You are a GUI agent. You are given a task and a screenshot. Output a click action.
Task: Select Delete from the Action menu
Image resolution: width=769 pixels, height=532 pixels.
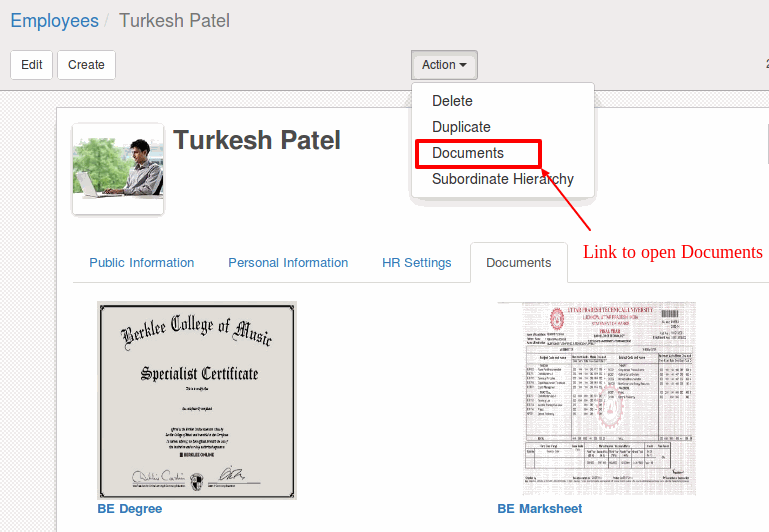452,101
